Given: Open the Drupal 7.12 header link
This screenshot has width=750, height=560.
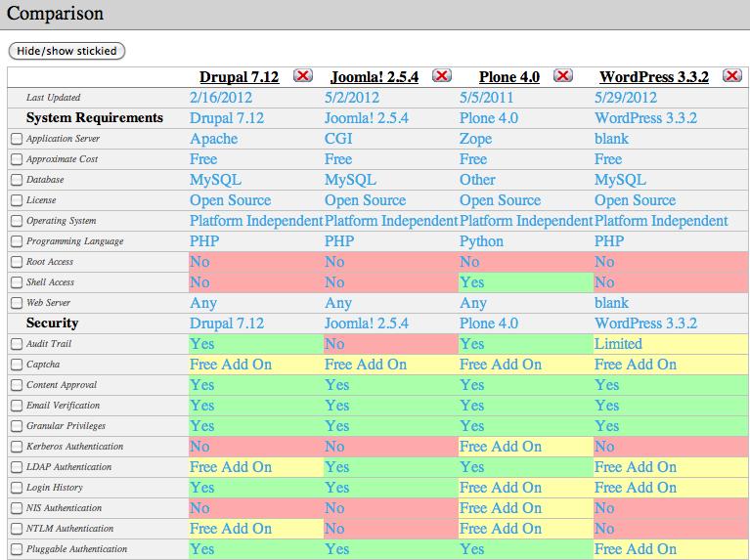Looking at the screenshot, I should [x=240, y=76].
